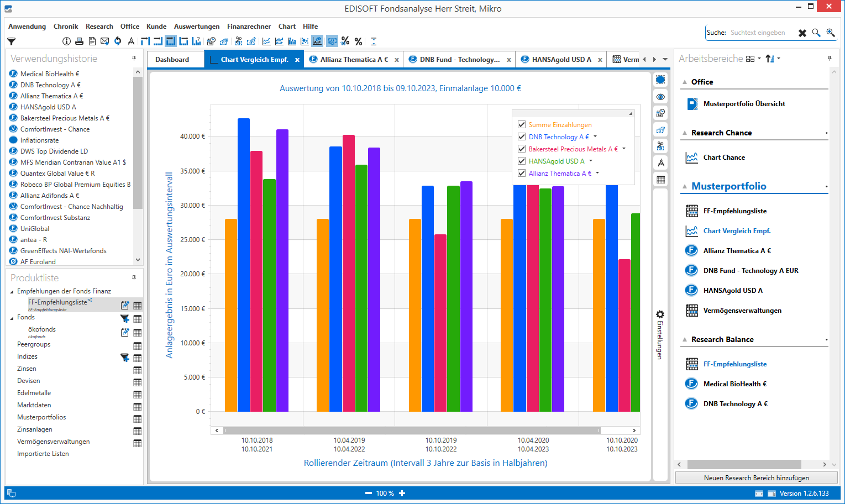Uncheck Summe Einzahlungen in the legend
The image size is (845, 504).
(x=521, y=125)
